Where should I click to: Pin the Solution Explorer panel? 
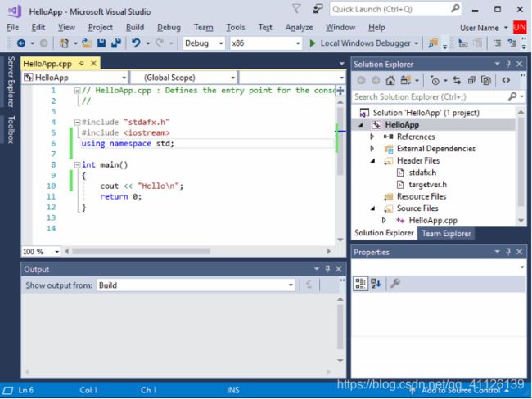coord(508,64)
